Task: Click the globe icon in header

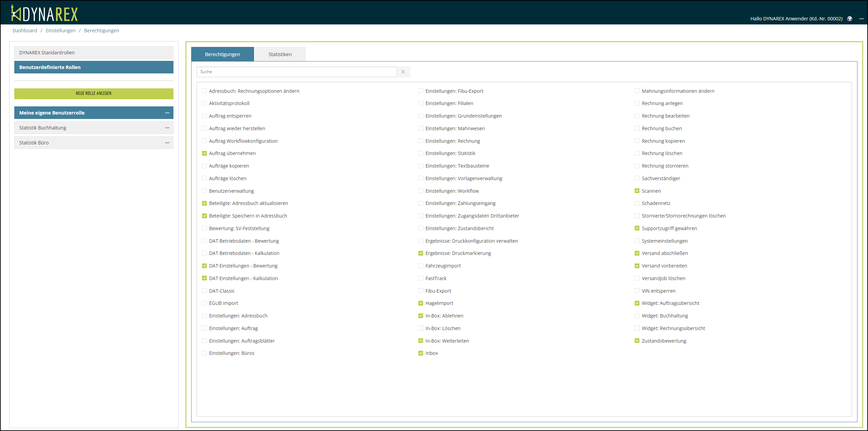Action: pos(849,19)
